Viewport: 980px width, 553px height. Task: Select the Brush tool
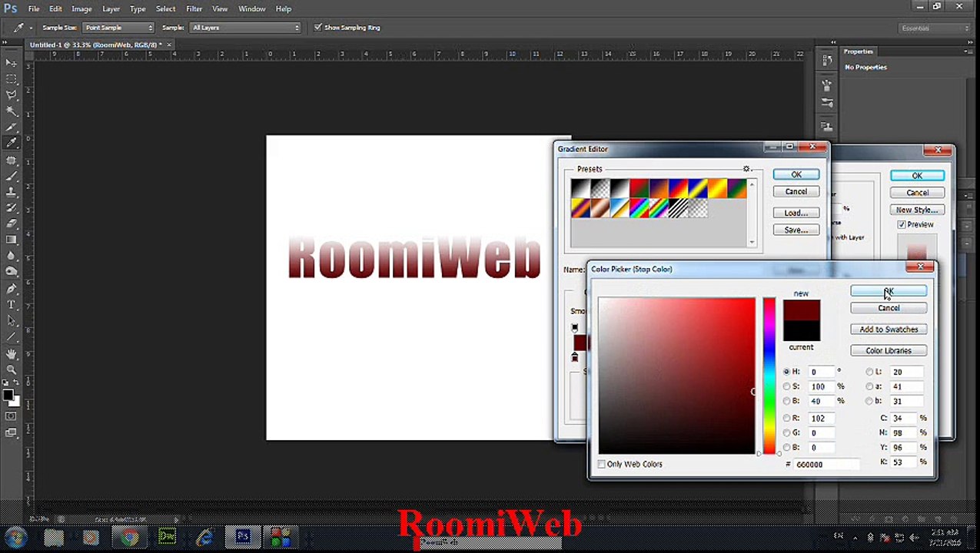[x=12, y=176]
